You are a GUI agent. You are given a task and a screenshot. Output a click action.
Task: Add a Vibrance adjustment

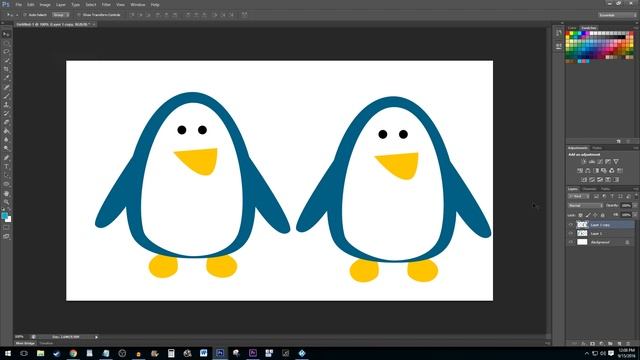tap(616, 162)
